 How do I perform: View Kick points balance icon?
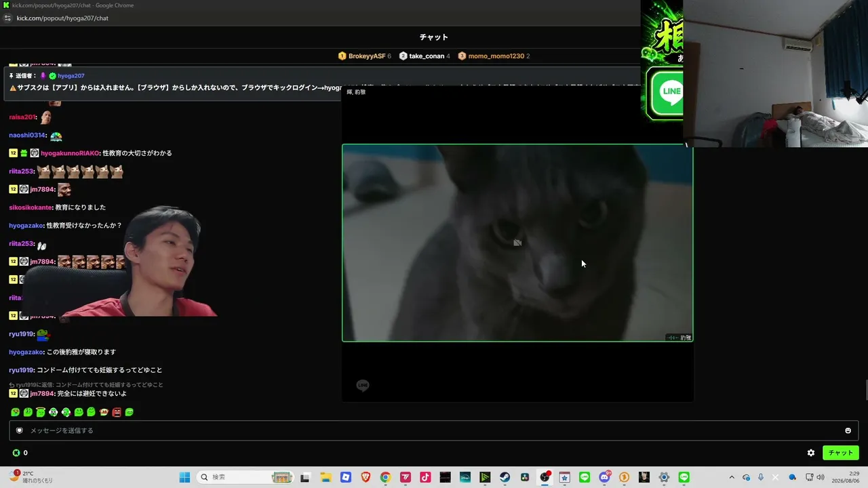16,453
